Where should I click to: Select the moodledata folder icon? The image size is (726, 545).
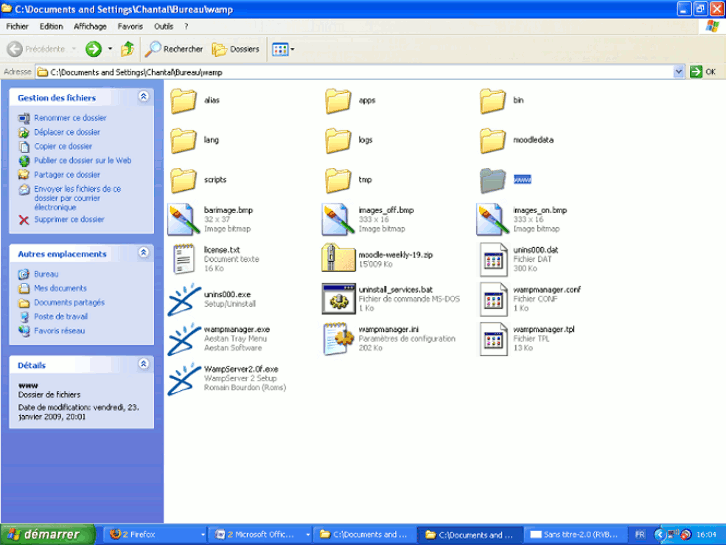coord(493,140)
